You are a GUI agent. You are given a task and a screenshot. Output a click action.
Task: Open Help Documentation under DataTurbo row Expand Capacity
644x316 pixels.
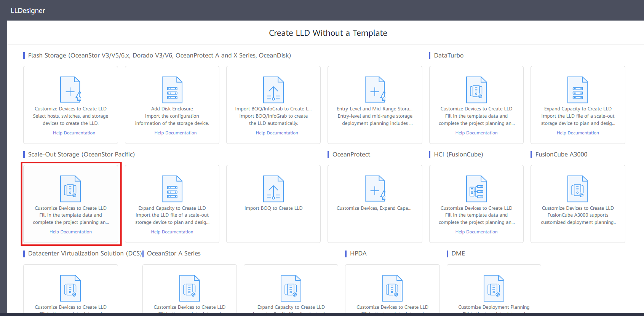pos(578,133)
